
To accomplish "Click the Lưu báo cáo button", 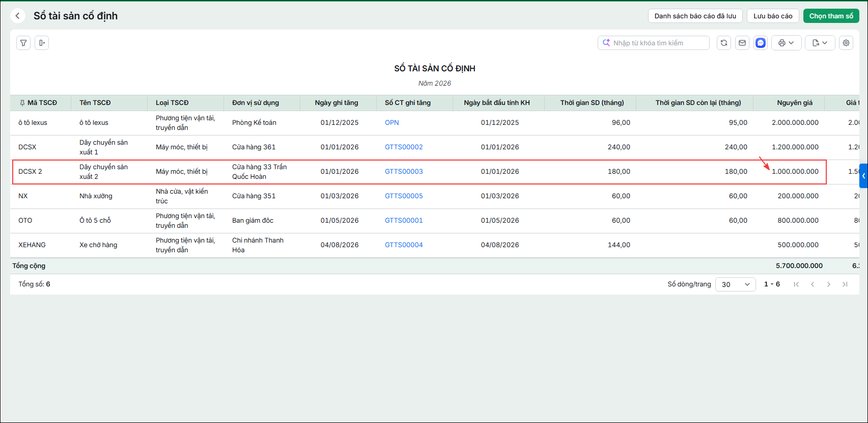I will [773, 16].
